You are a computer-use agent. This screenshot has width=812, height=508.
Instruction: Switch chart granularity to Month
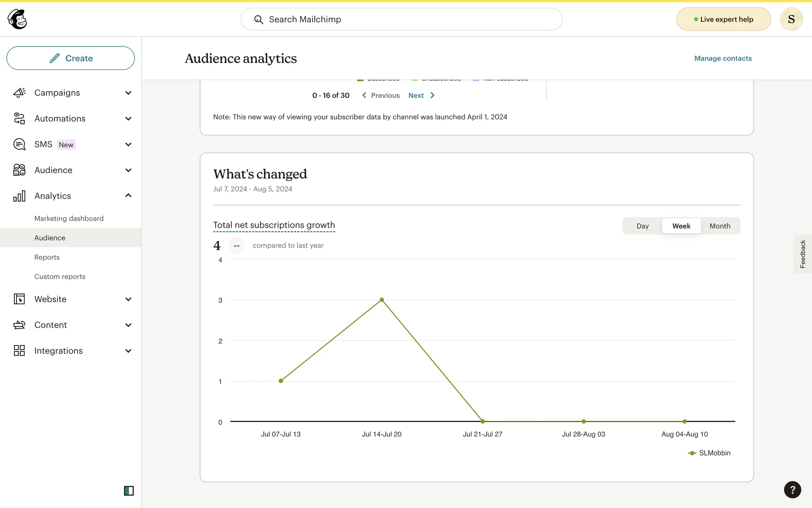click(720, 226)
